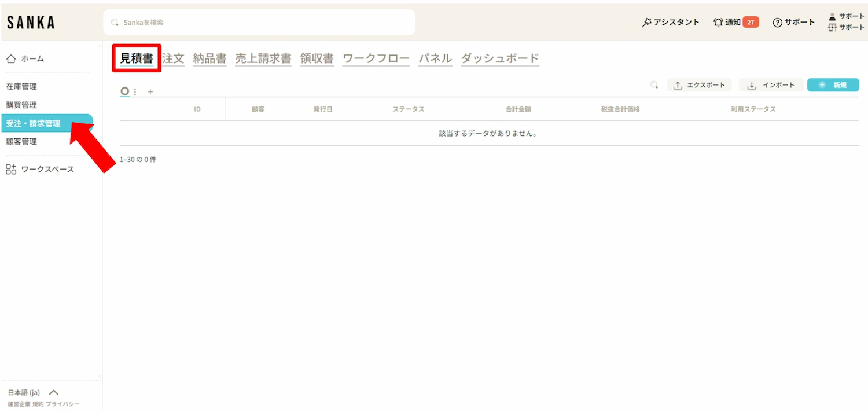Click the ID column header
Screen dimensions: 868x412
click(x=197, y=109)
